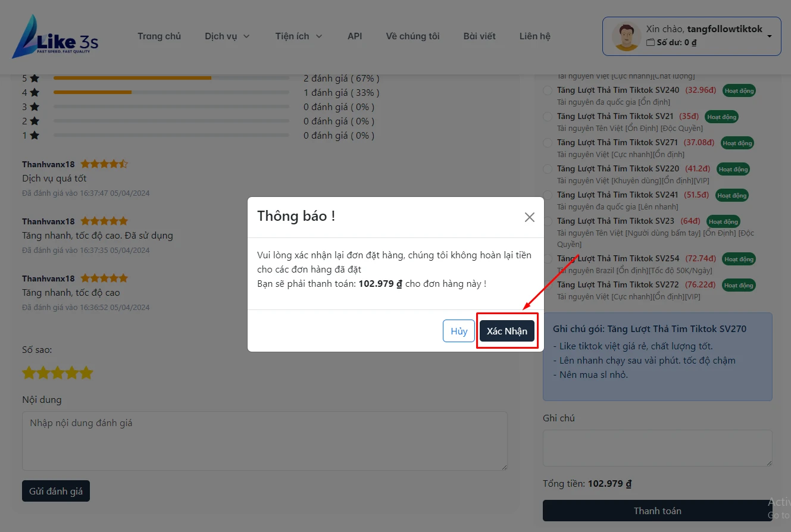Click the Tăng Lượt Thả Tim Tiktok SV23 label
The image size is (791, 532).
click(615, 221)
